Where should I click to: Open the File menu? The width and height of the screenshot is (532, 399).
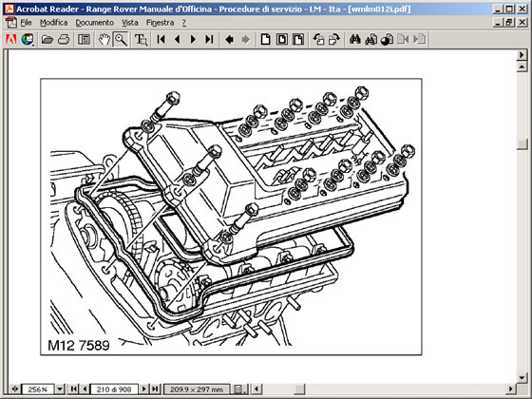pos(26,23)
